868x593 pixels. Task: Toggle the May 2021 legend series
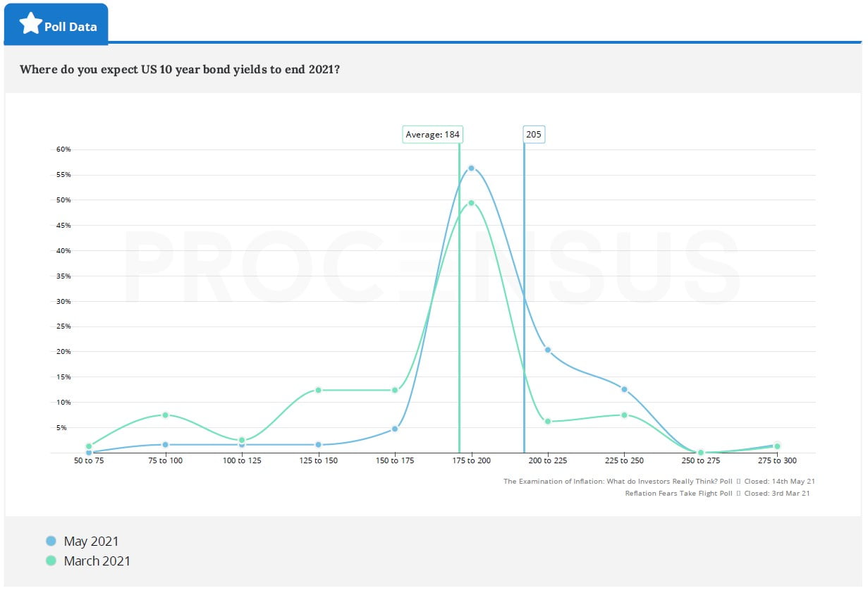(x=91, y=542)
